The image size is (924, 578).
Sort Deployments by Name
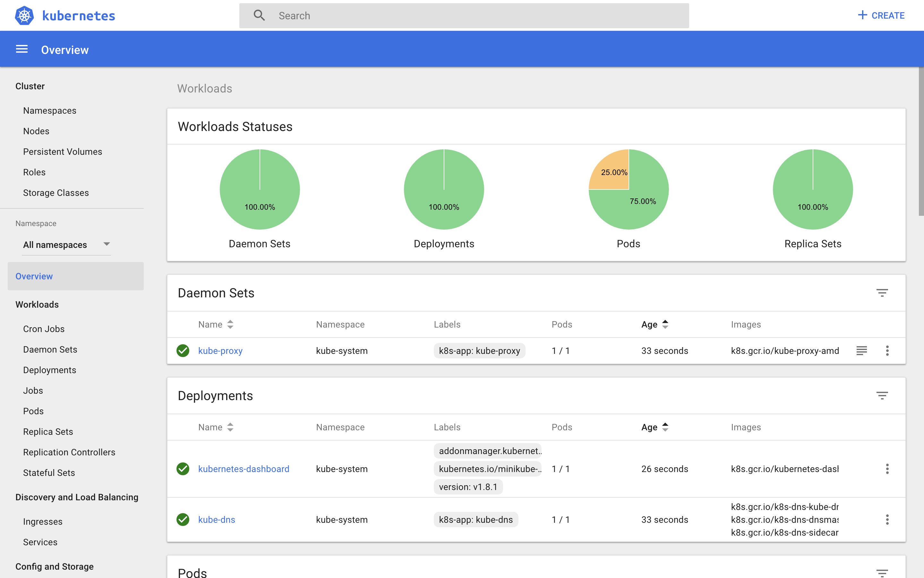click(216, 427)
